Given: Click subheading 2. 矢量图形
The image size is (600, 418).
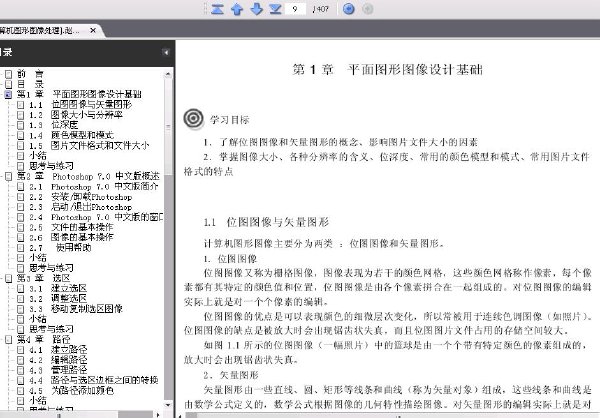Looking at the screenshot, I should coord(231,375).
